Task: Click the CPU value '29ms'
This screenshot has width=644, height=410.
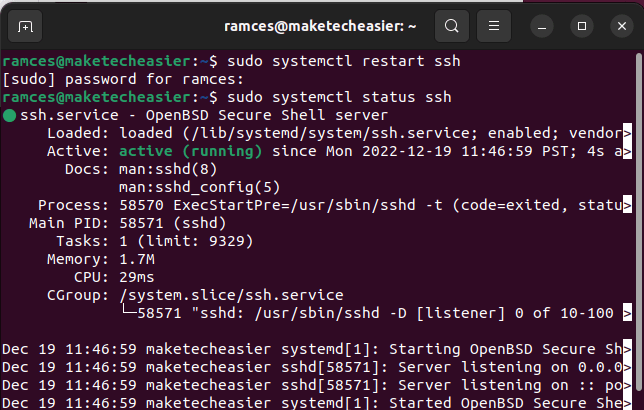Action: click(x=137, y=278)
